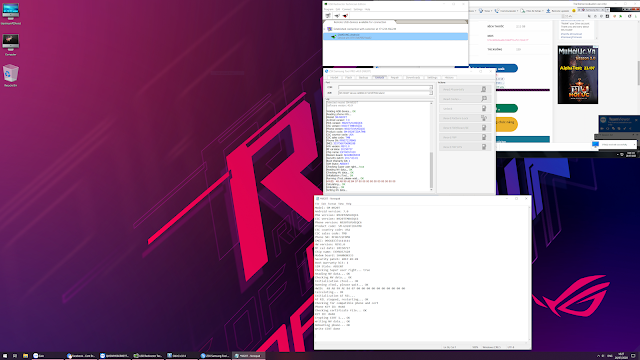Click first toolbar icon in USB Redirector
The image size is (640, 360).
pyautogui.click(x=328, y=16)
